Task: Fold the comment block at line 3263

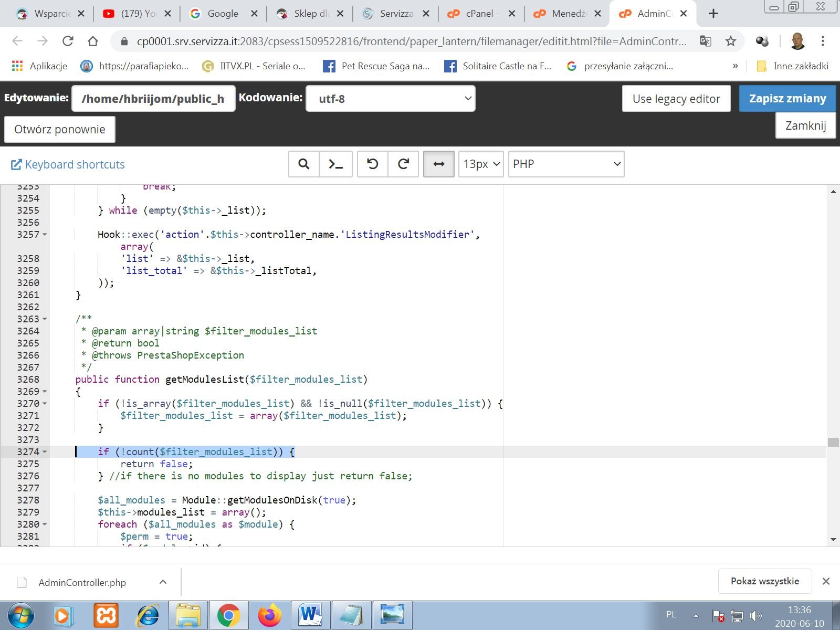Action: pyautogui.click(x=45, y=319)
